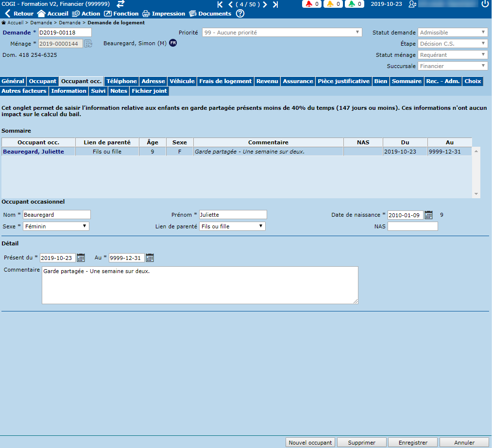Open calendar for Présent du date
Screen dimensions: 492x448
pyautogui.click(x=81, y=258)
